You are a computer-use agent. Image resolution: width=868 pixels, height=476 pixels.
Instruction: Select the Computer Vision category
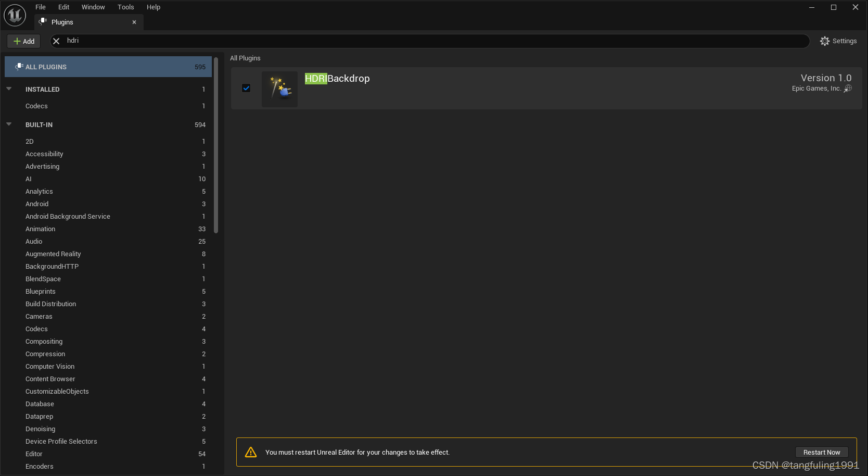point(108,366)
